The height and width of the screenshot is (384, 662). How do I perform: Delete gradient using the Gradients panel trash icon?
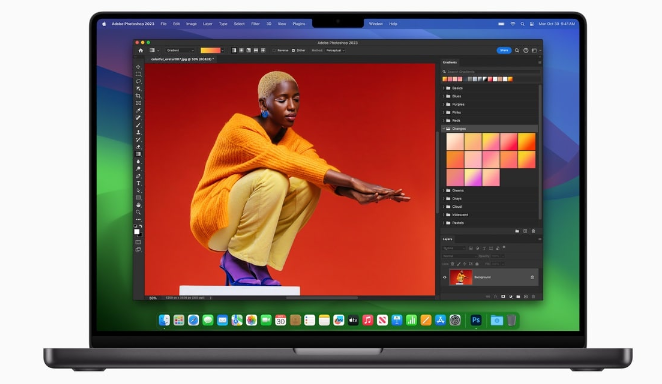click(x=533, y=231)
